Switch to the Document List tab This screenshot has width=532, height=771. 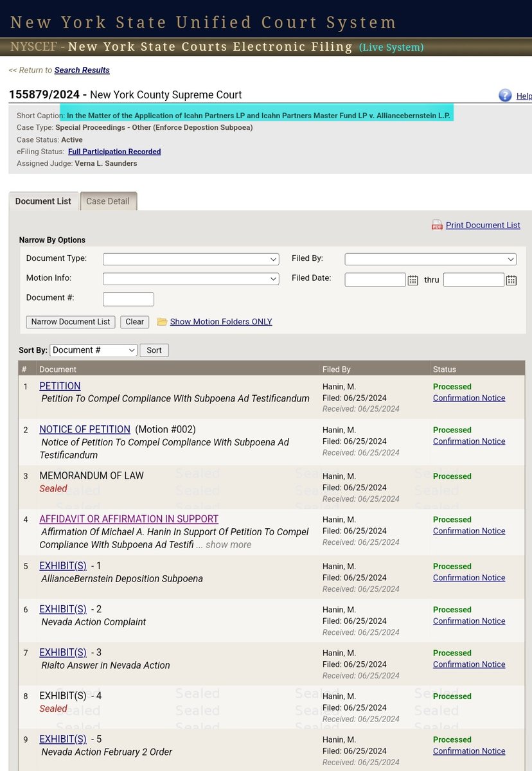pos(43,201)
